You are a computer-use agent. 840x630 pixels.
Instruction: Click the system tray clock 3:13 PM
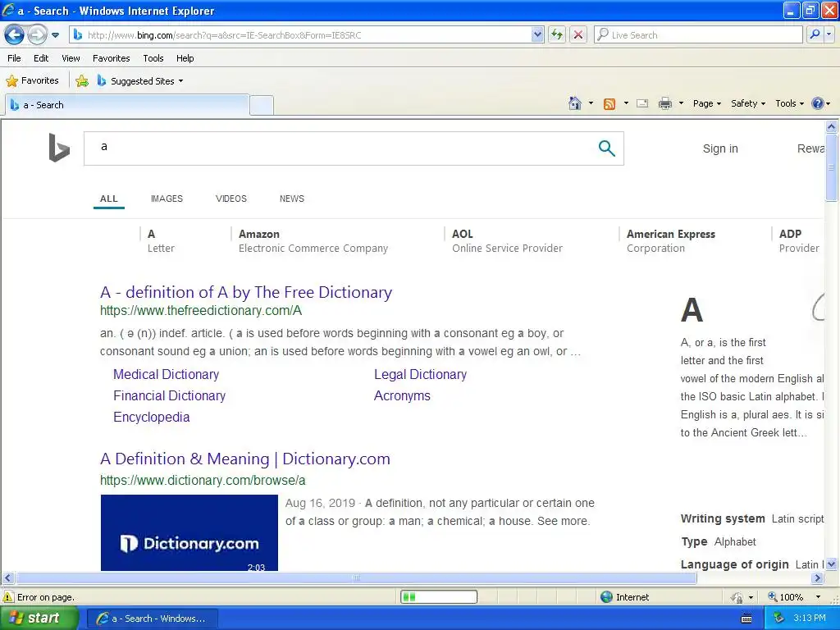[809, 619]
